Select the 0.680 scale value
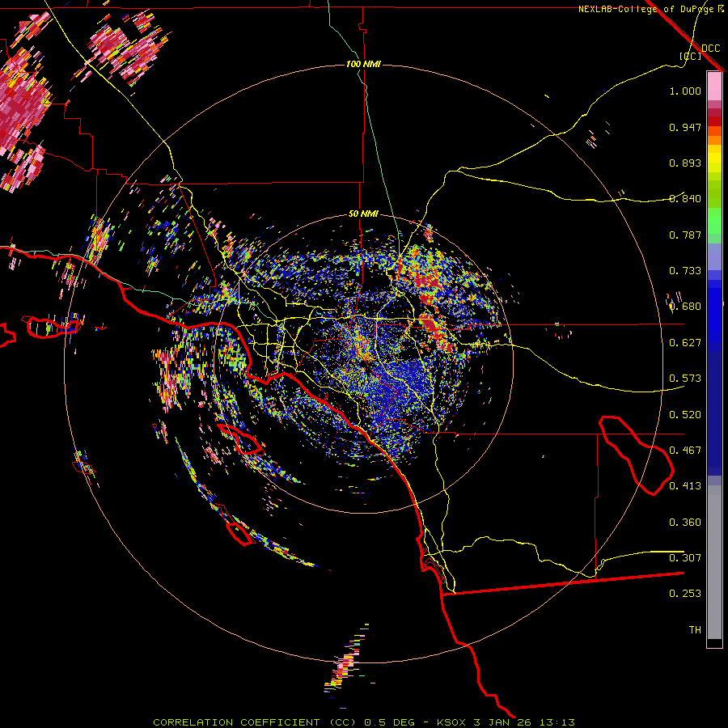The width and height of the screenshot is (728, 728). tap(685, 307)
